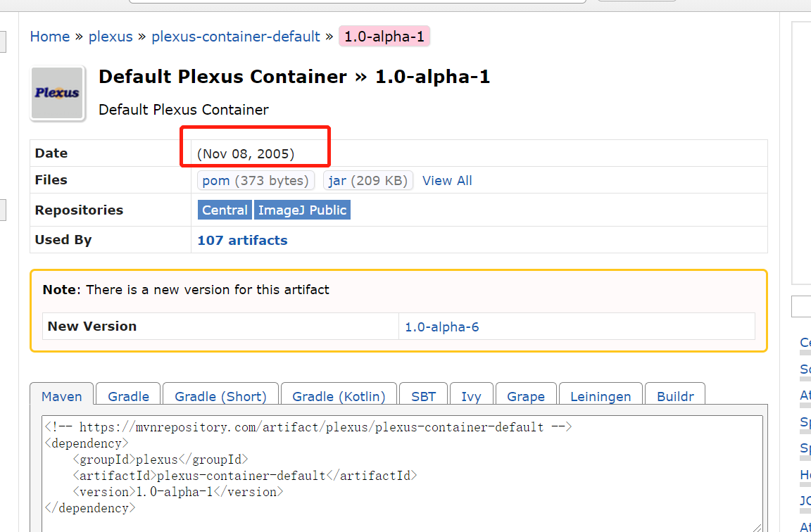This screenshot has height=532, width=811.
Task: Click the 1.0-alpha-1 version badge
Action: point(384,37)
